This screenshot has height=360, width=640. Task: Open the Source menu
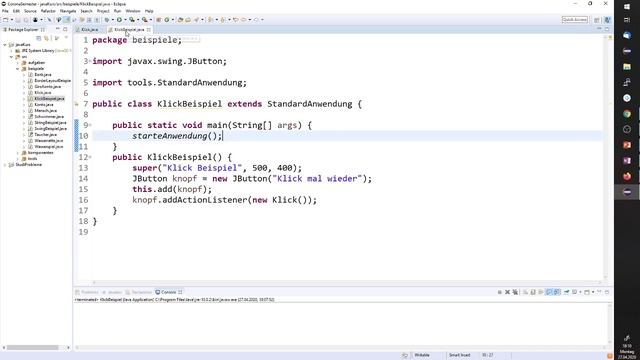click(30, 11)
